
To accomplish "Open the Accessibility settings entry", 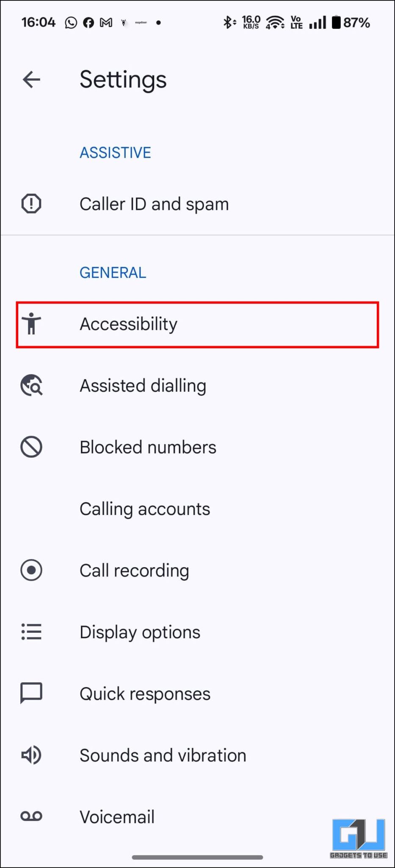I will [128, 323].
